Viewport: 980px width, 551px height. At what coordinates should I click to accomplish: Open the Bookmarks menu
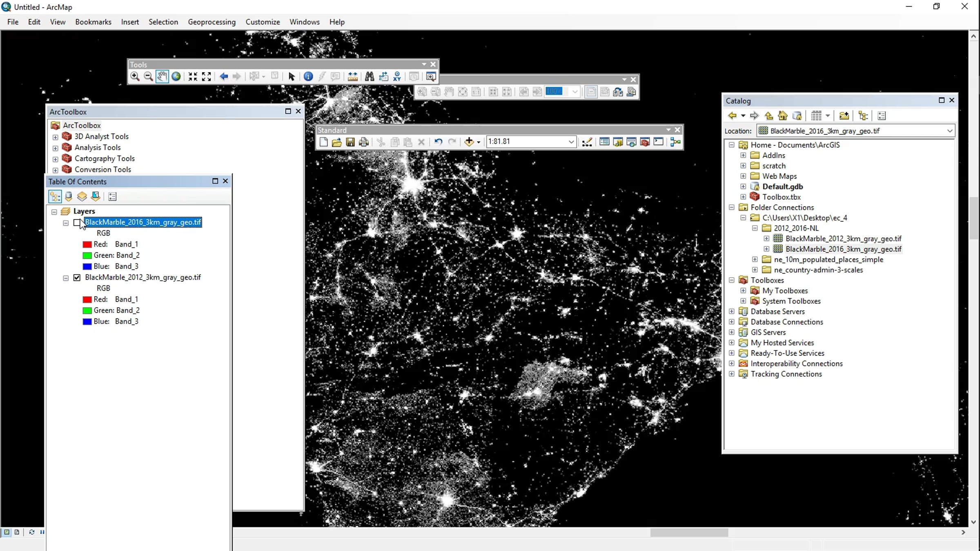pyautogui.click(x=93, y=22)
